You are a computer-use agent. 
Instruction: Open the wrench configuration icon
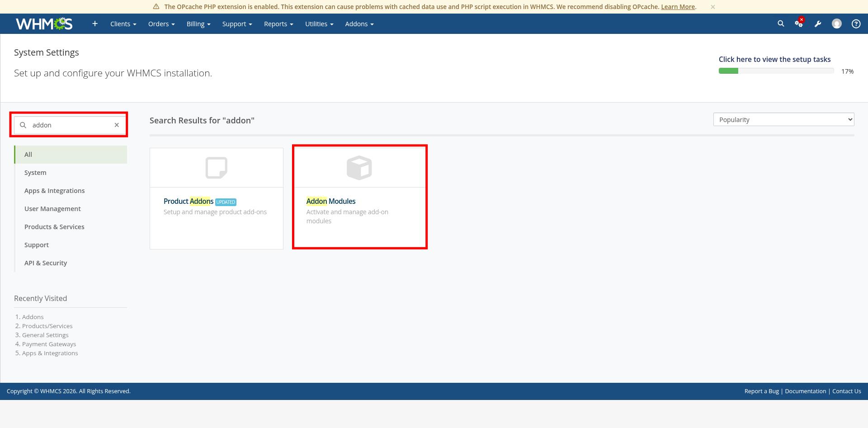(818, 24)
